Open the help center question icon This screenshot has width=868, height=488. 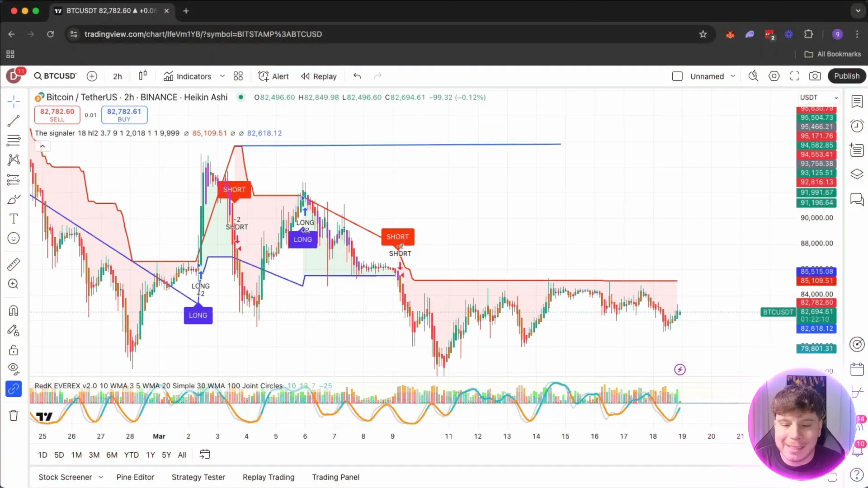857,474
